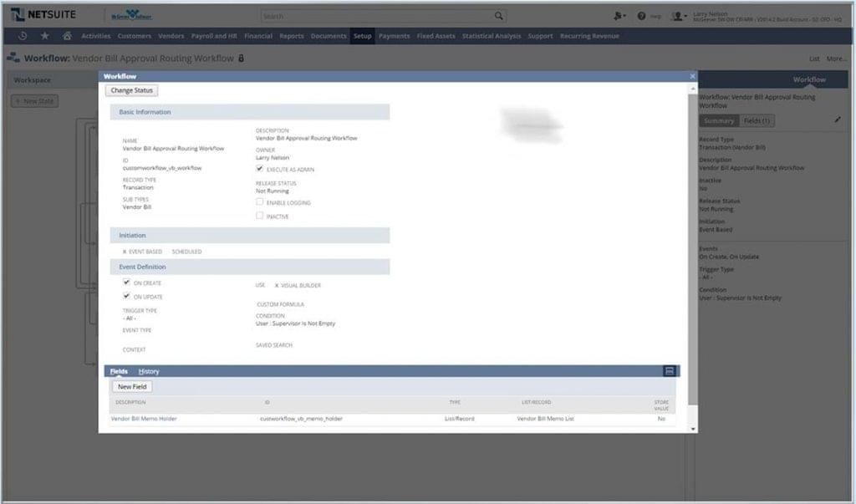Click the lock icon beside the workflow title

242,59
